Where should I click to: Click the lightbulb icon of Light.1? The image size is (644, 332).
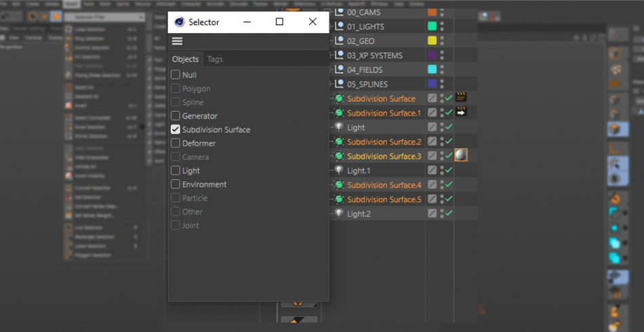339,170
